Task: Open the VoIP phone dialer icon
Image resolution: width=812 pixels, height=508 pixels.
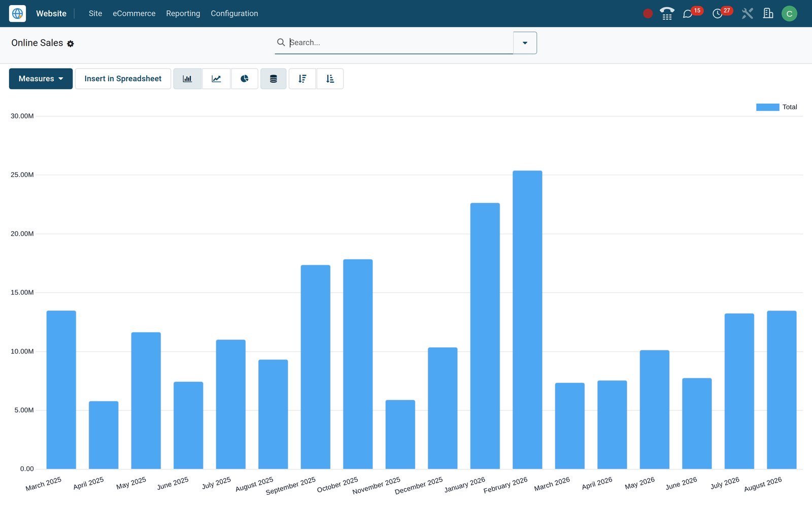Action: [x=667, y=14]
